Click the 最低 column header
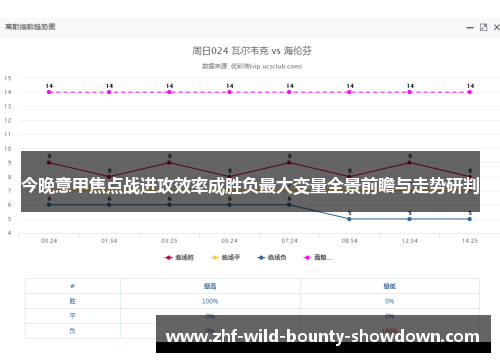The width and height of the screenshot is (500, 362). pos(390,286)
